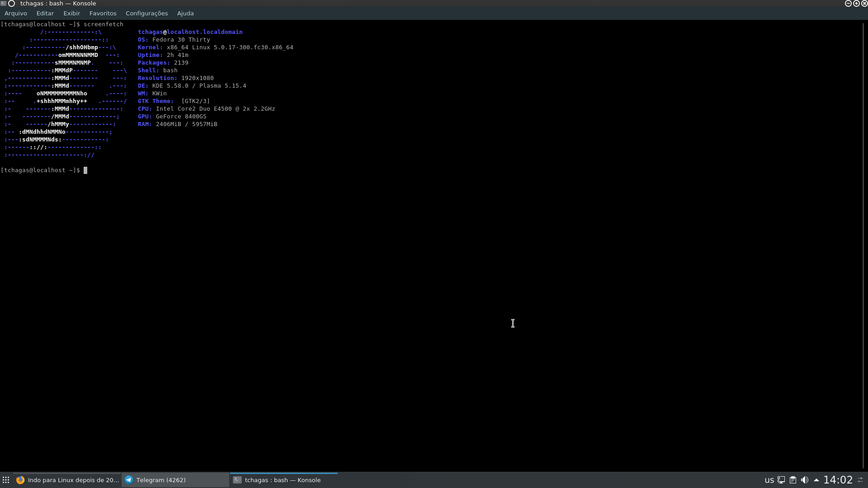Click the window title 'tchagas : bash — Konsole'
868x488 pixels.
[x=58, y=3]
